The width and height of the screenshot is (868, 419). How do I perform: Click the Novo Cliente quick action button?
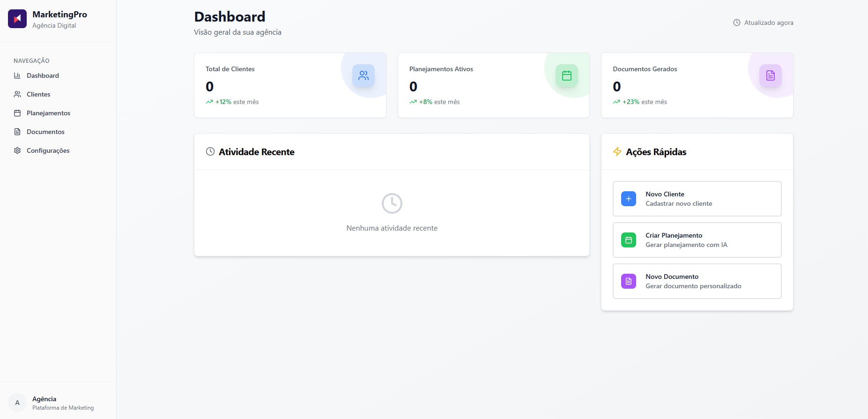pyautogui.click(x=697, y=199)
